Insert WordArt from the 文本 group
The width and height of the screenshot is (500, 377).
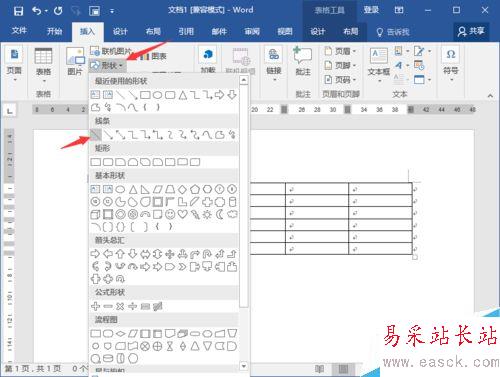click(399, 65)
